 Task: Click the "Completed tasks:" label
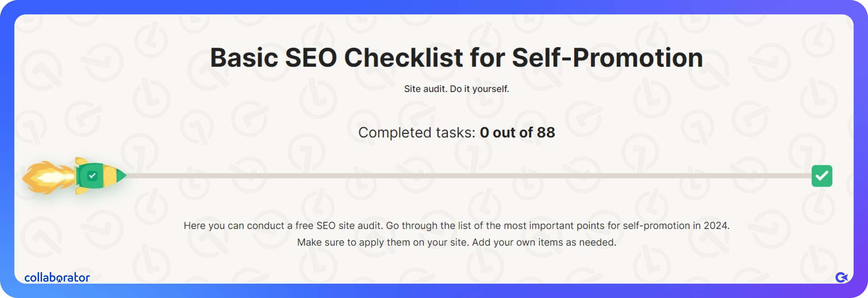(416, 133)
